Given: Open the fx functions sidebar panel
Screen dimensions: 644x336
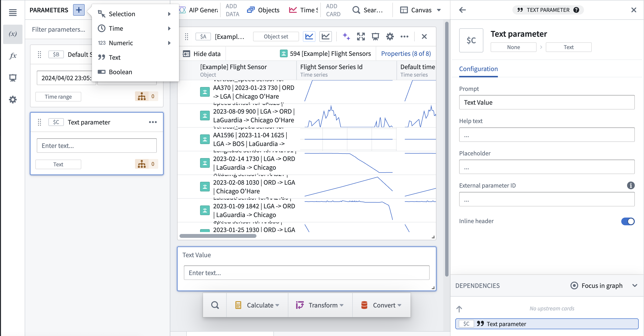Looking at the screenshot, I should 13,56.
